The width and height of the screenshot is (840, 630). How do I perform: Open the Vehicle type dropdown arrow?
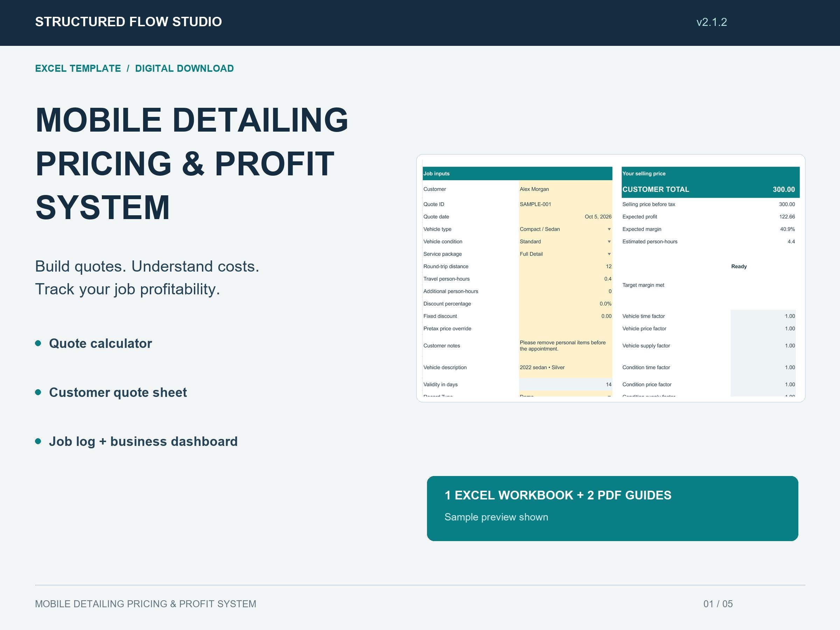(x=609, y=229)
